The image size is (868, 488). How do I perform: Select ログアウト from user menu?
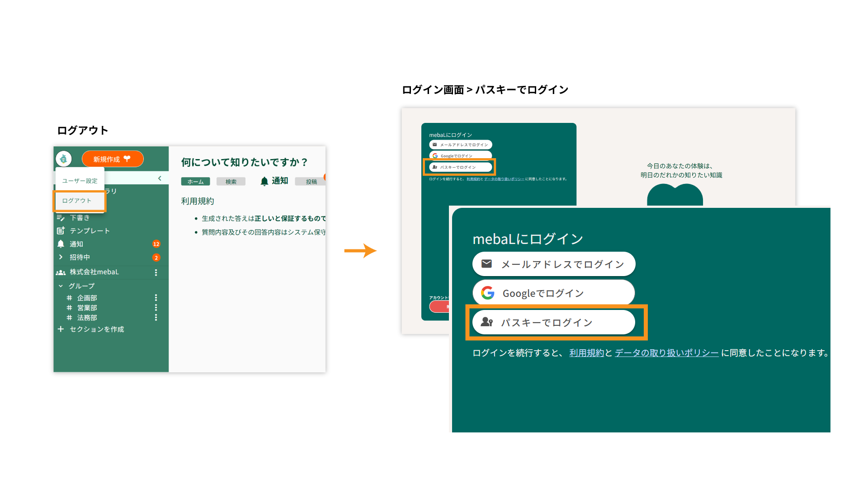tap(77, 201)
